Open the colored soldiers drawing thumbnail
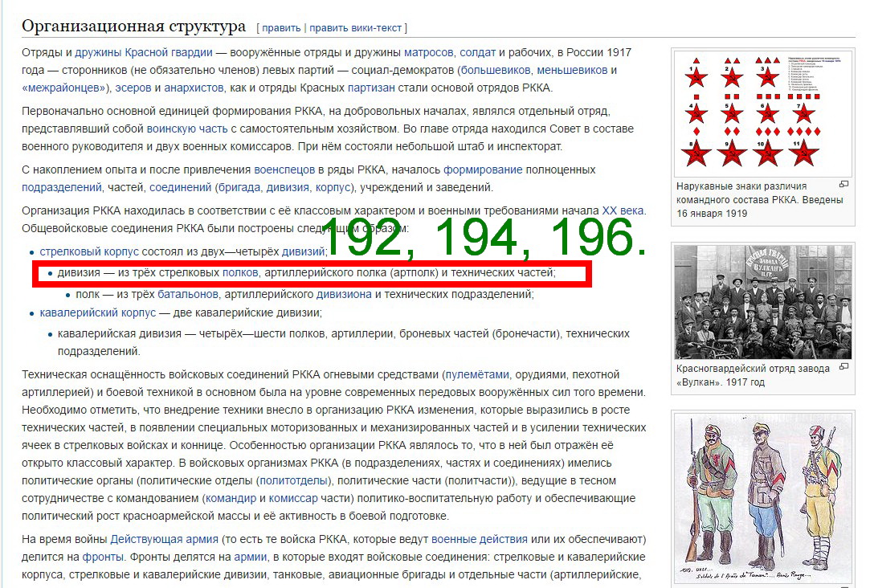This screenshot has height=588, width=870. [x=763, y=500]
